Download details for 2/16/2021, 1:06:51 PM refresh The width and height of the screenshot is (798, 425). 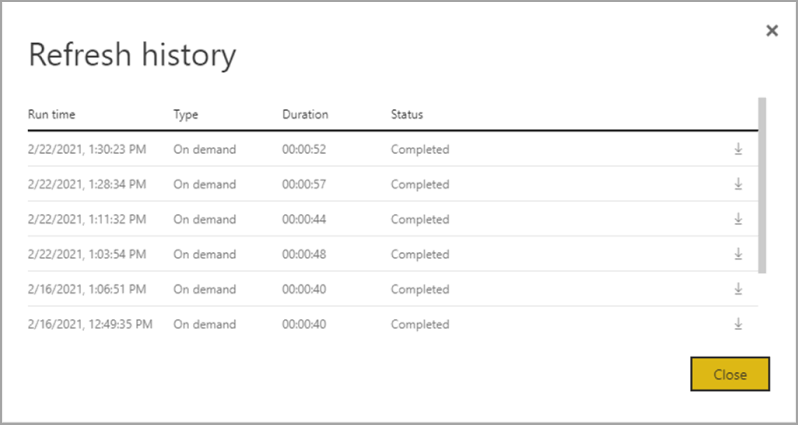738,289
